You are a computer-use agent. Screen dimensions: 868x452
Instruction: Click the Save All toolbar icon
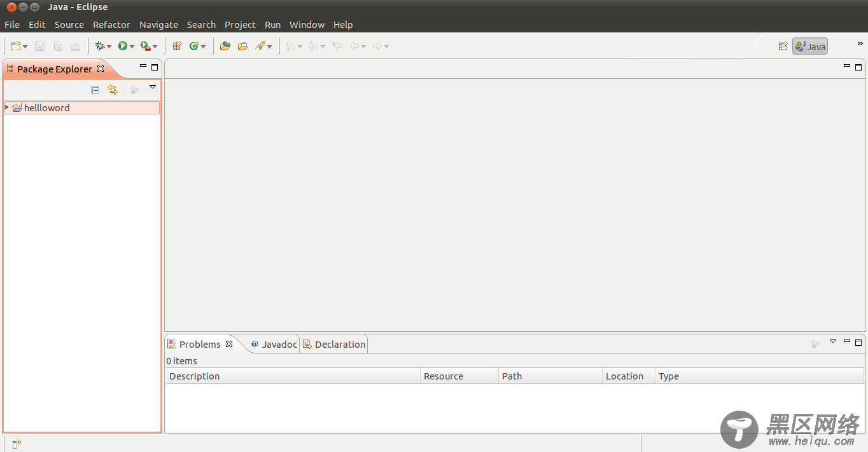click(x=57, y=46)
